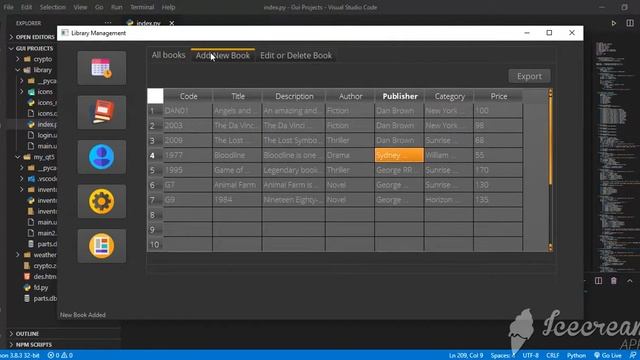Click the 'Drama' cell in row 4
The image size is (640, 360).
(x=350, y=155)
